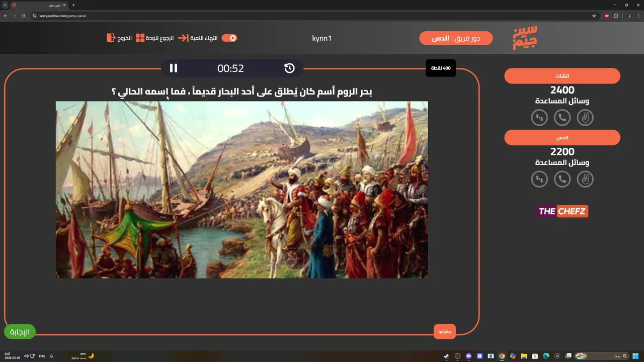The image size is (644, 362).
Task: Click the 'الخروج' exit link
Action: [x=125, y=38]
